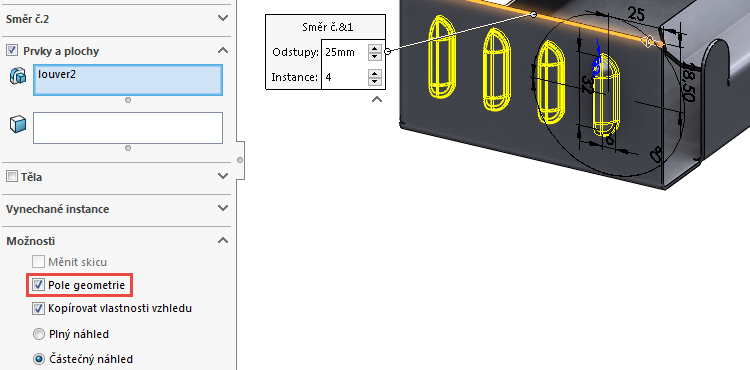Collapse the Možnosti section

pos(223,240)
